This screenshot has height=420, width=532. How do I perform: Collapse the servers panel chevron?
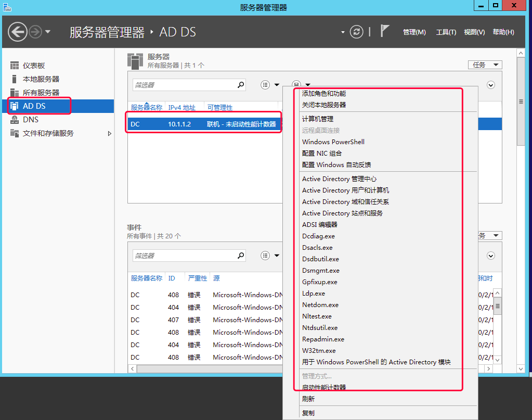pyautogui.click(x=490, y=85)
